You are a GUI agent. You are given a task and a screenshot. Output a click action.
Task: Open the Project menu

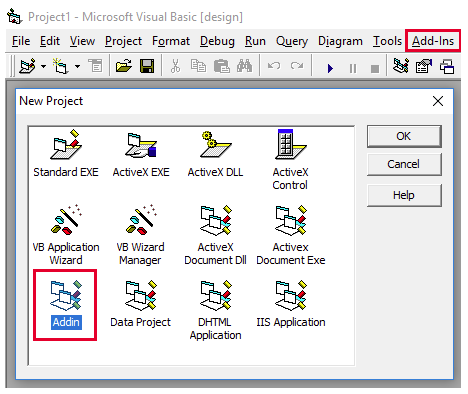coord(123,41)
